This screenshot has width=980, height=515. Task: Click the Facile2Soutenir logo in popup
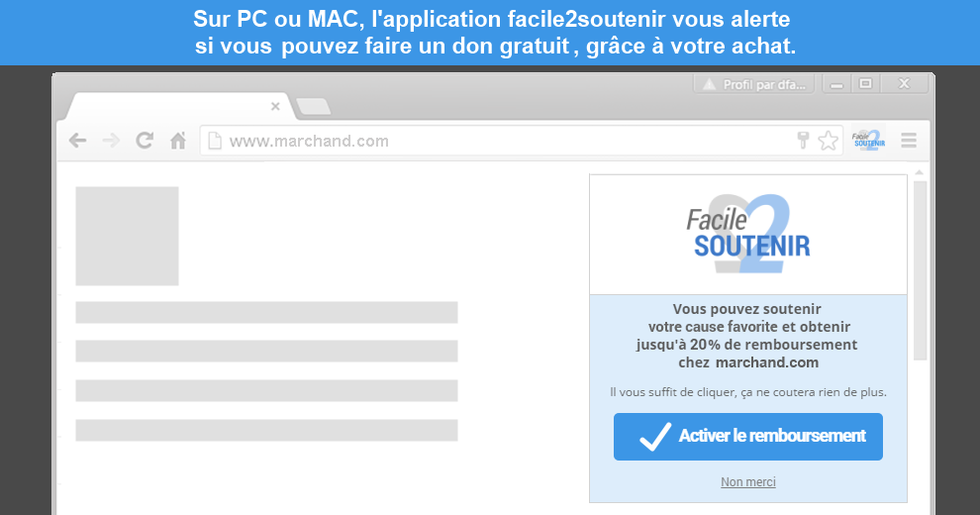pyautogui.click(x=748, y=235)
